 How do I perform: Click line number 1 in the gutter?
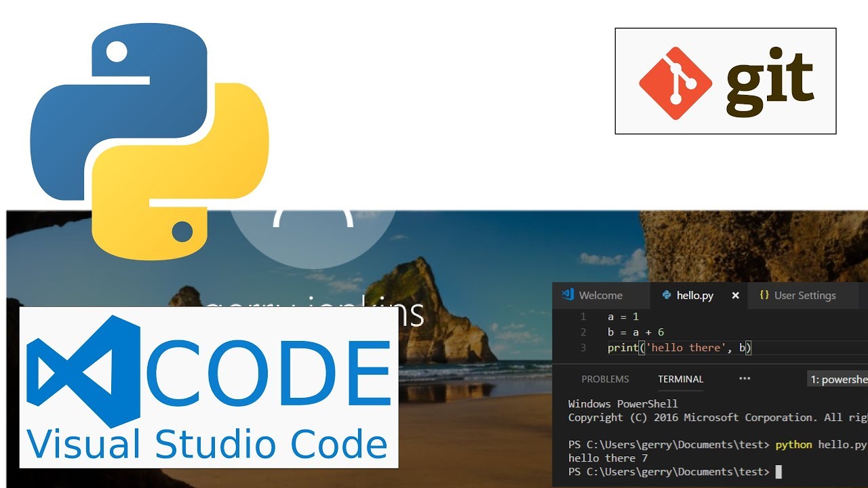(583, 317)
